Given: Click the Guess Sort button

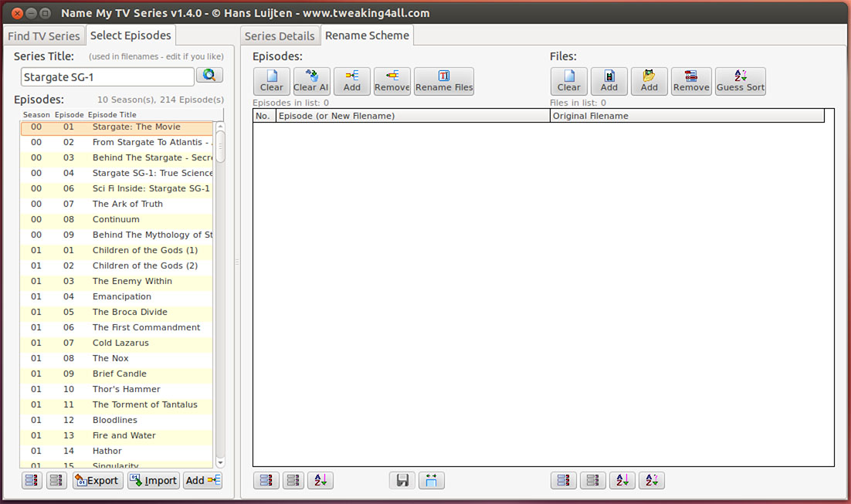Looking at the screenshot, I should [x=741, y=81].
